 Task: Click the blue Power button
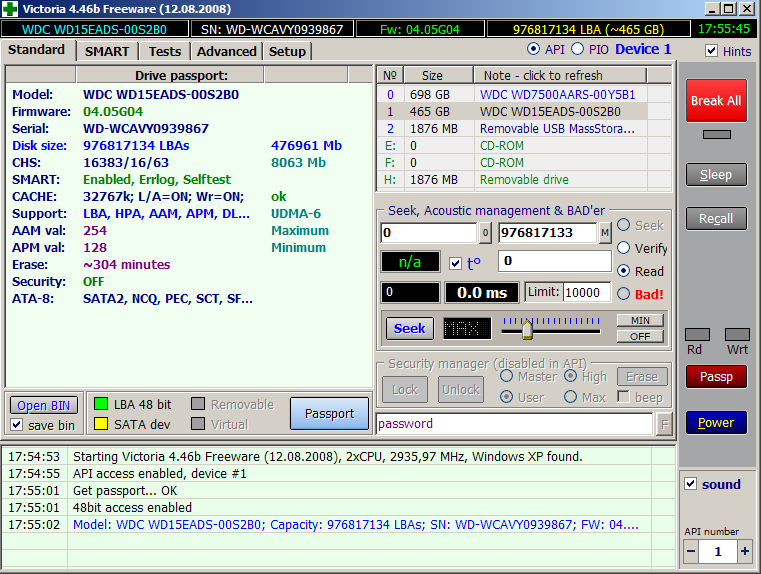click(716, 423)
